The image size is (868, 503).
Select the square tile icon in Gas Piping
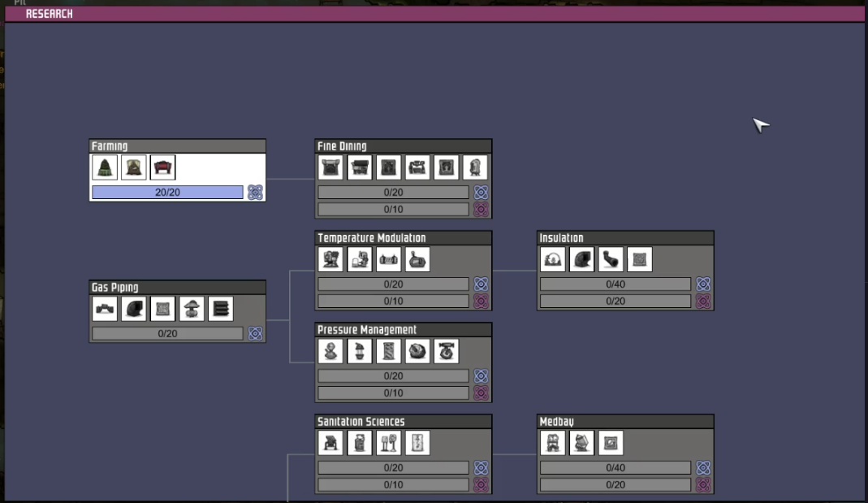tap(162, 309)
